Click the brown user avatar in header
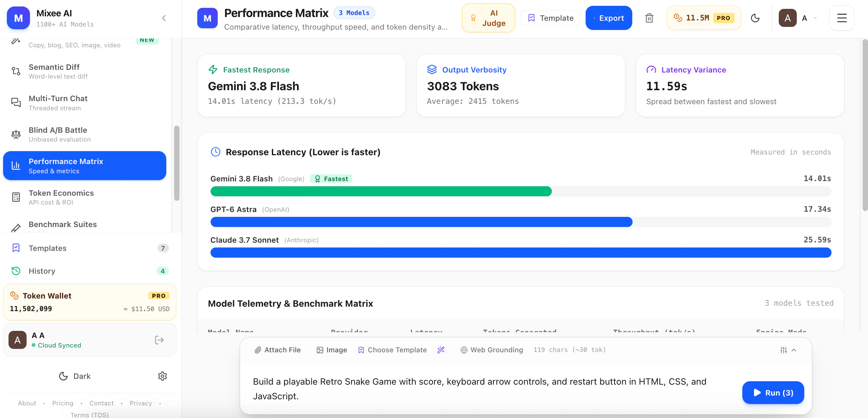 [788, 18]
